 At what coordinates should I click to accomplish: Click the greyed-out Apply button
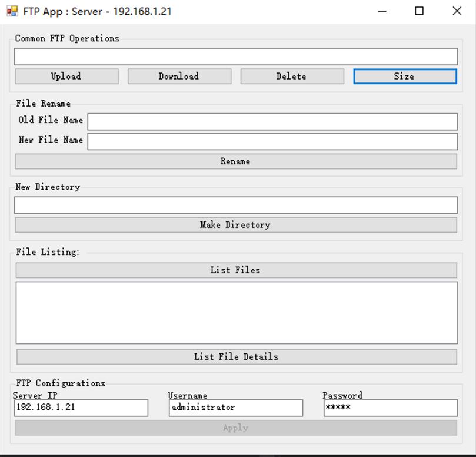point(235,428)
